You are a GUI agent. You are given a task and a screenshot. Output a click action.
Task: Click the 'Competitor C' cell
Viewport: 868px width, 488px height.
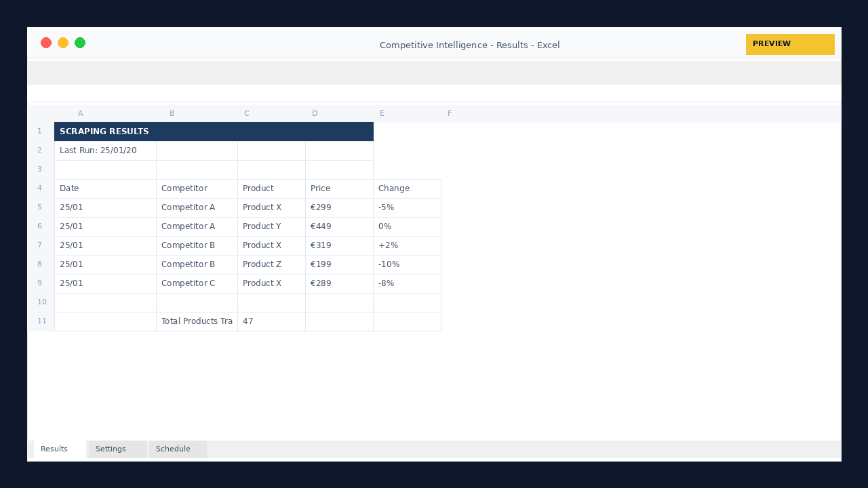(x=197, y=283)
